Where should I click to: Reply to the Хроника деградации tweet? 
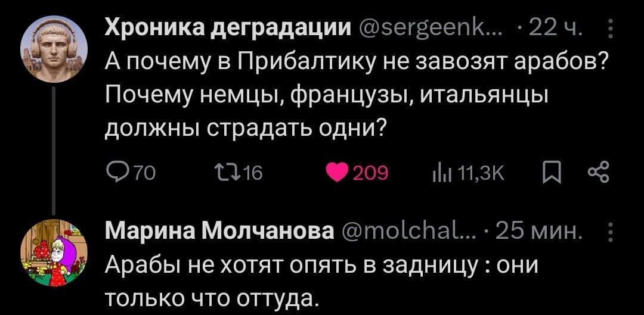[x=114, y=173]
